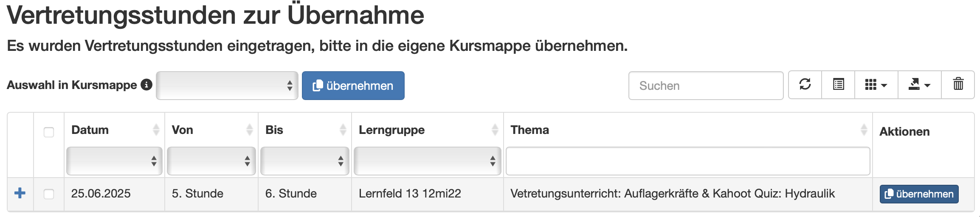Toggle the card view icon
Viewport: 980px width, 217px height.
tap(838, 85)
